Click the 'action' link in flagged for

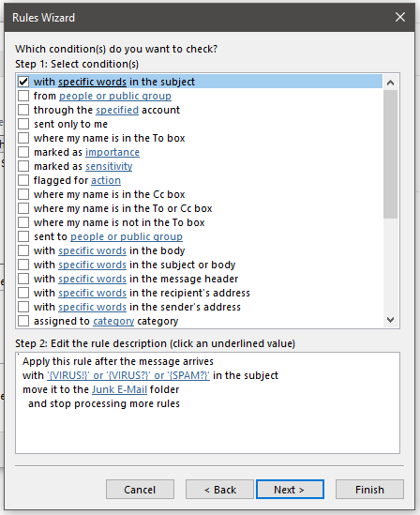click(106, 180)
